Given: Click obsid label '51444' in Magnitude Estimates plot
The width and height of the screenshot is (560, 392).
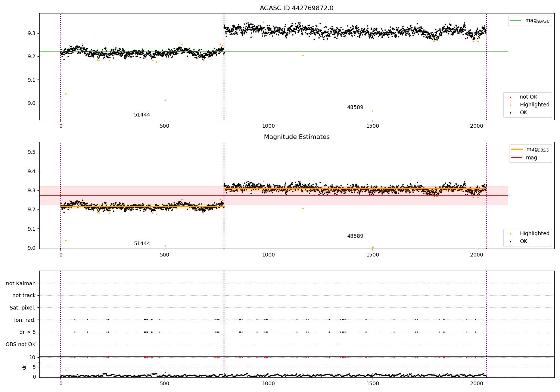Looking at the screenshot, I should [x=142, y=244].
